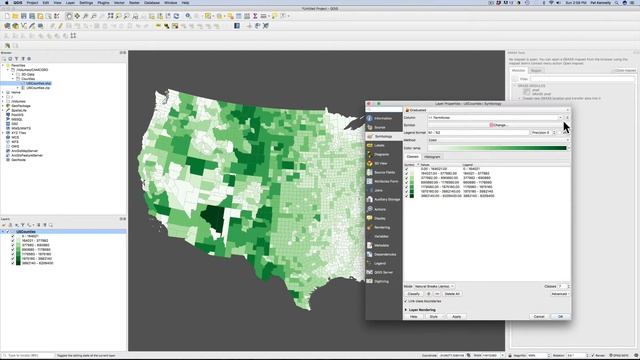Open statistical summary with the Sigma icon
Viewport: 640px width, 360px height.
tap(255, 16)
